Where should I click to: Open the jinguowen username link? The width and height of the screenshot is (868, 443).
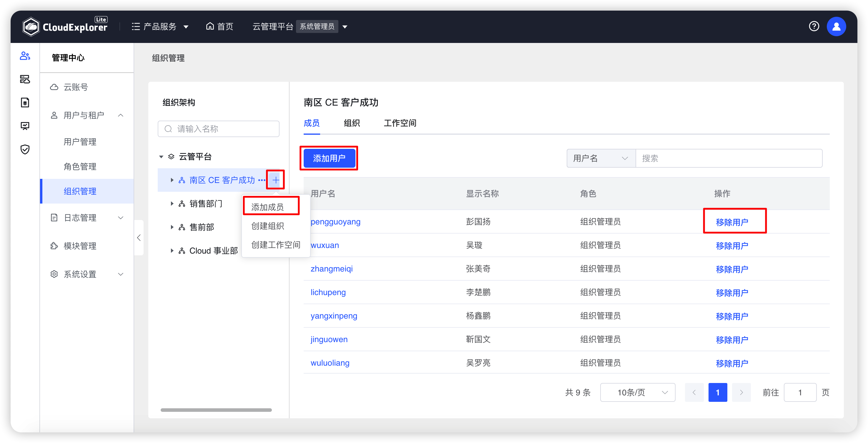click(x=329, y=339)
